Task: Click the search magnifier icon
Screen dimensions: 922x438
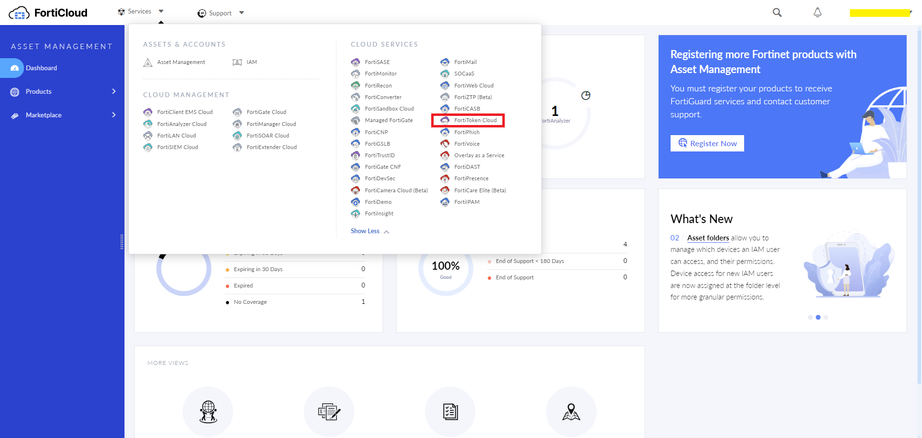Action: click(x=777, y=12)
